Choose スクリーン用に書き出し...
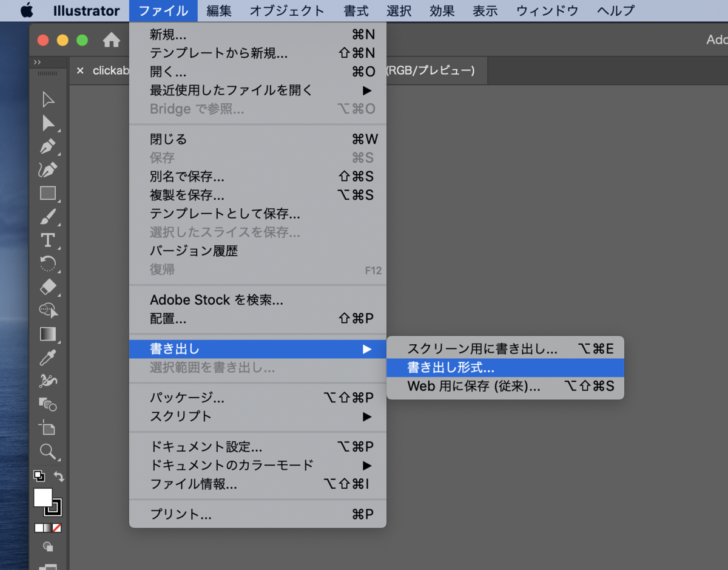 505,349
